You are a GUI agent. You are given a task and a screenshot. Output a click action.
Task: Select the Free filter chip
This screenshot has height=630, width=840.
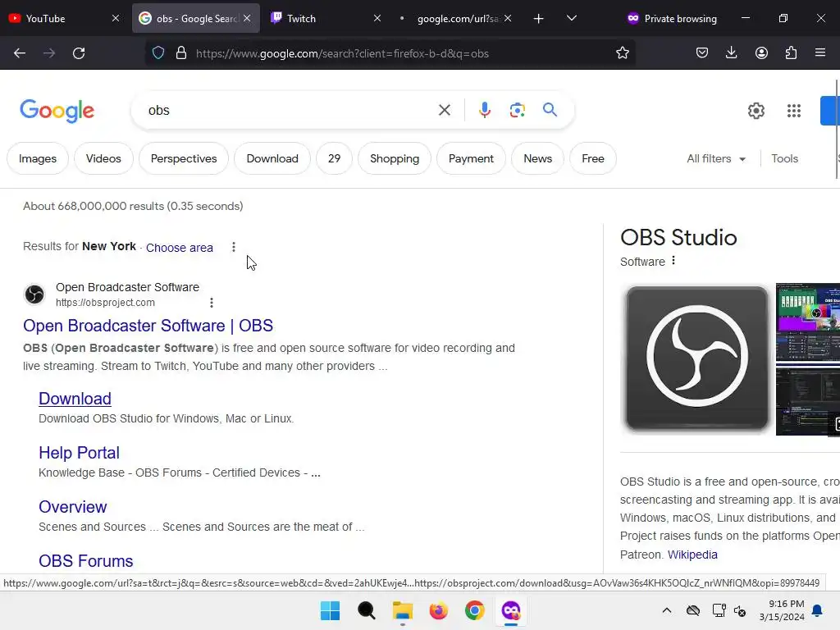[593, 158]
